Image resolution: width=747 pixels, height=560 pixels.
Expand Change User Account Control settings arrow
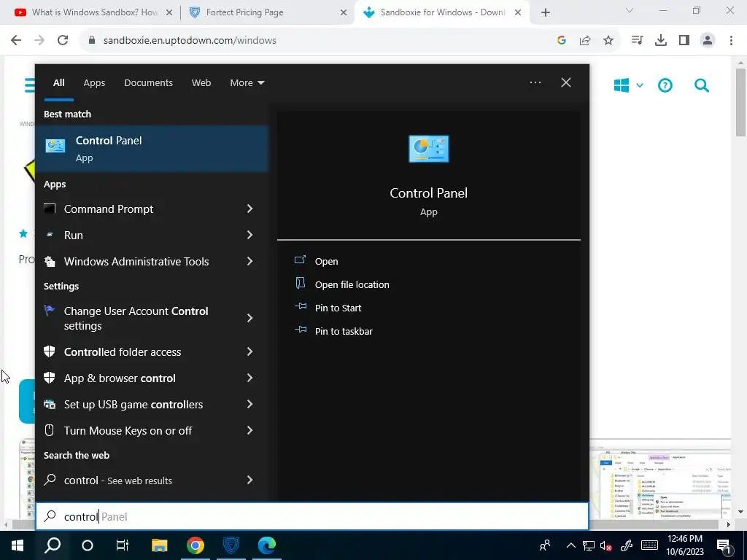(x=249, y=318)
